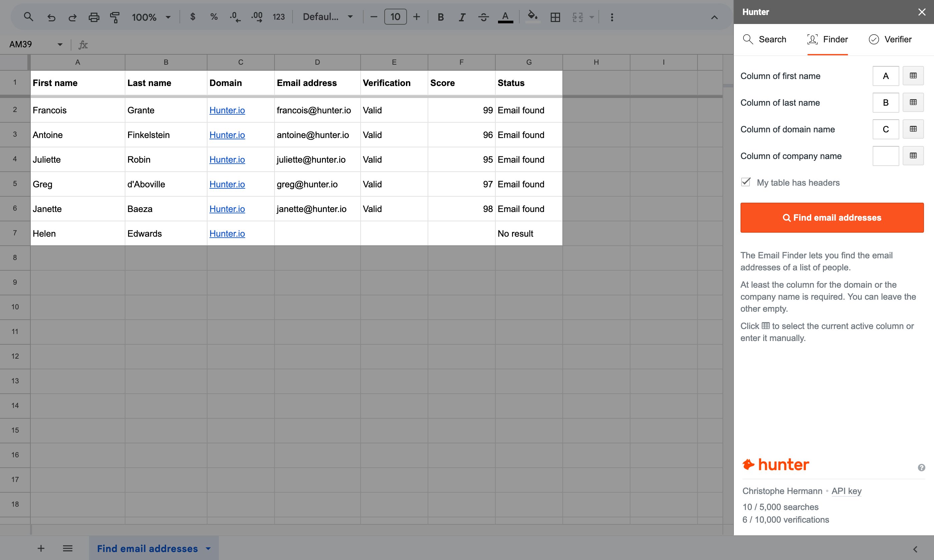This screenshot has width=934, height=560.
Task: Activate the paint format tool
Action: pyautogui.click(x=115, y=17)
